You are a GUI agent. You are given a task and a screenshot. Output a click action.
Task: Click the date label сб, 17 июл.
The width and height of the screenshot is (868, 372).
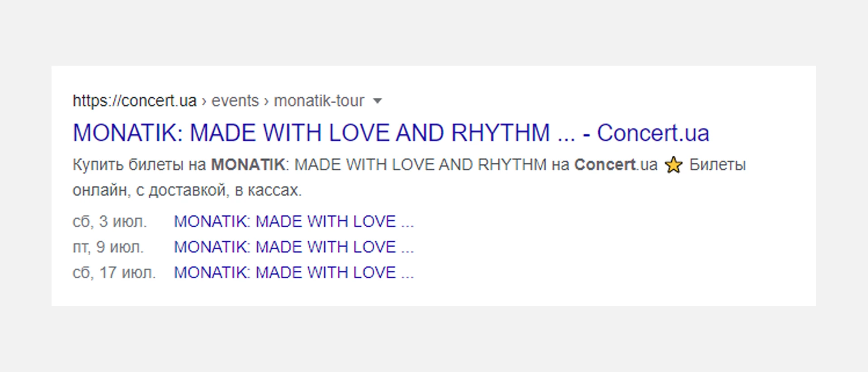coord(114,272)
